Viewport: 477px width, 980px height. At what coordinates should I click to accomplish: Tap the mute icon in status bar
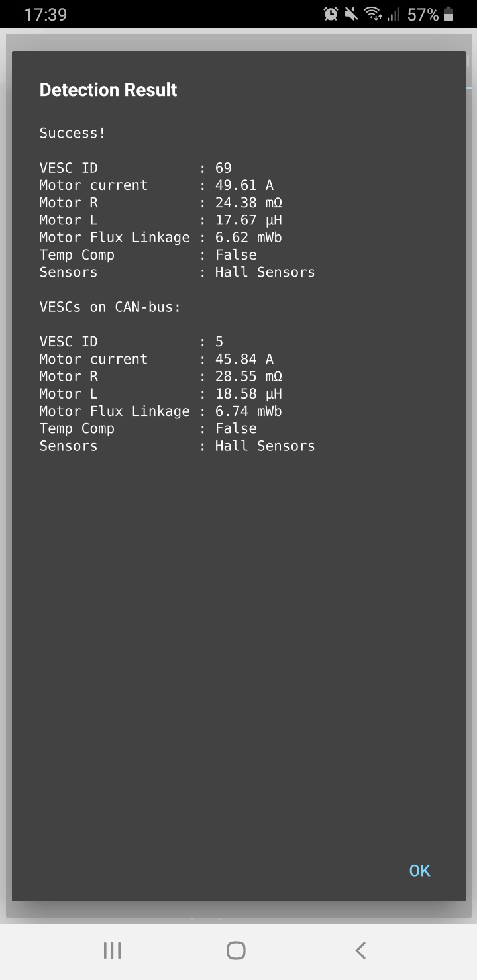coord(351,14)
